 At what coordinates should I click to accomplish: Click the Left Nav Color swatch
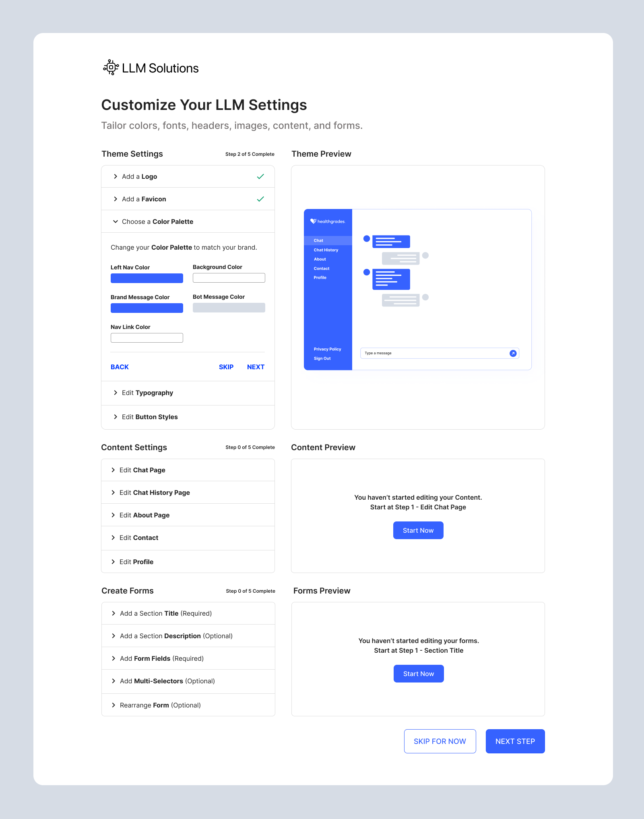click(147, 278)
